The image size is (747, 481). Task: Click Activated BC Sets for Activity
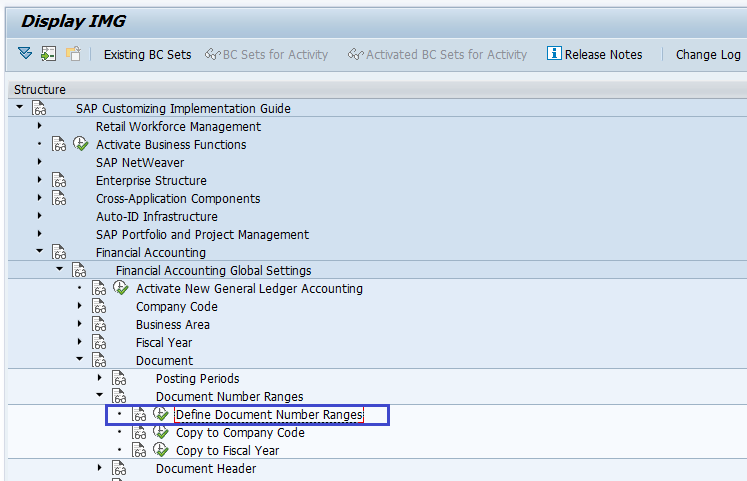pos(437,55)
